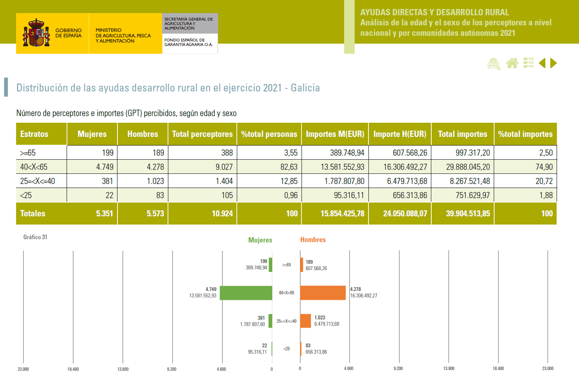
Task: Click the cell value 1.023 in Hombres column
Action: pos(155,181)
